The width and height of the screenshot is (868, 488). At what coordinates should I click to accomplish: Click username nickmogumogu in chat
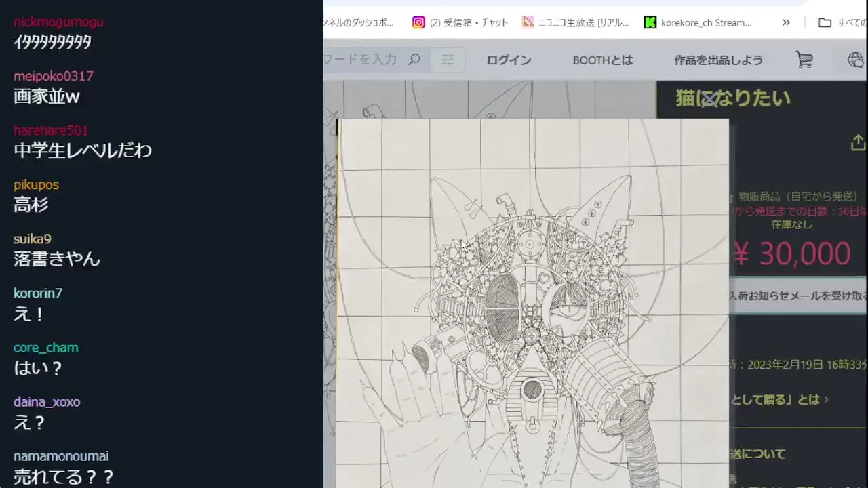pos(58,22)
